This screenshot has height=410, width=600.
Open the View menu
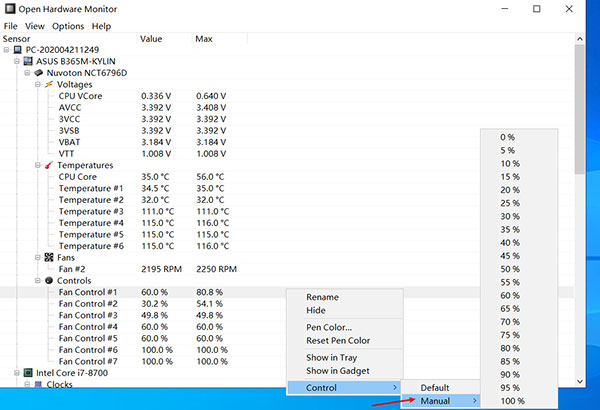(x=34, y=26)
